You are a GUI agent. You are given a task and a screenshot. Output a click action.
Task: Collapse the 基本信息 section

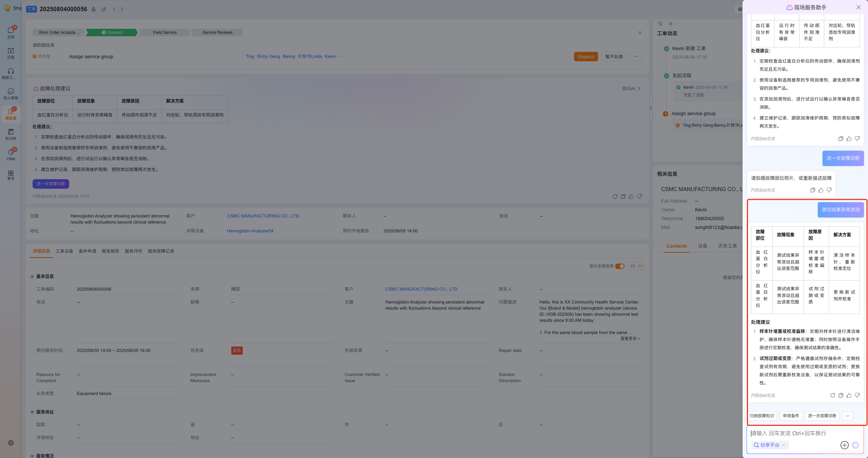[32, 276]
